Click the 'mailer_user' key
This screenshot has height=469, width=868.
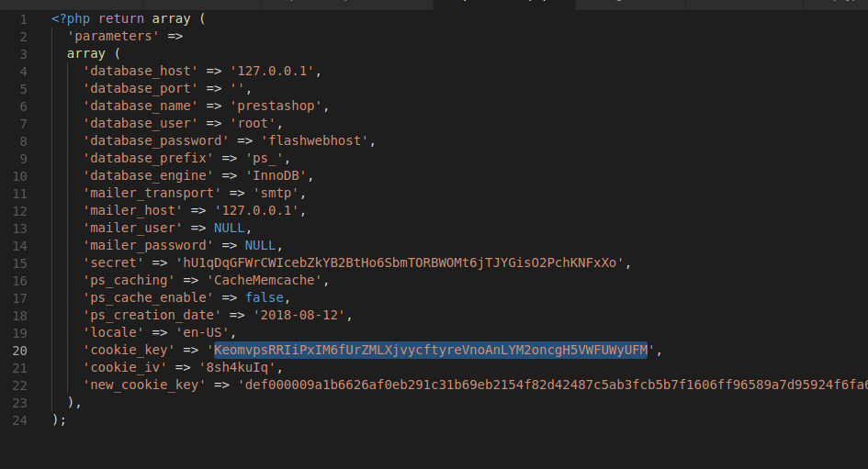pyautogui.click(x=133, y=228)
